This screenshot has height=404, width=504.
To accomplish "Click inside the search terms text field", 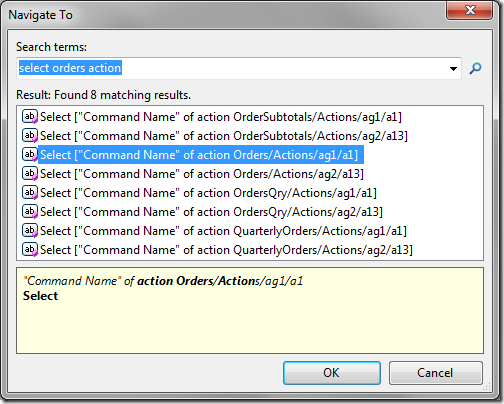I will (x=232, y=68).
